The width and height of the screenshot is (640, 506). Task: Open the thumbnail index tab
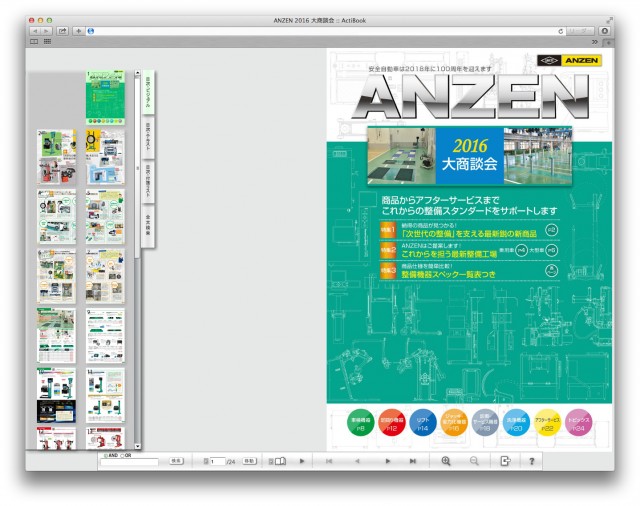click(x=148, y=93)
